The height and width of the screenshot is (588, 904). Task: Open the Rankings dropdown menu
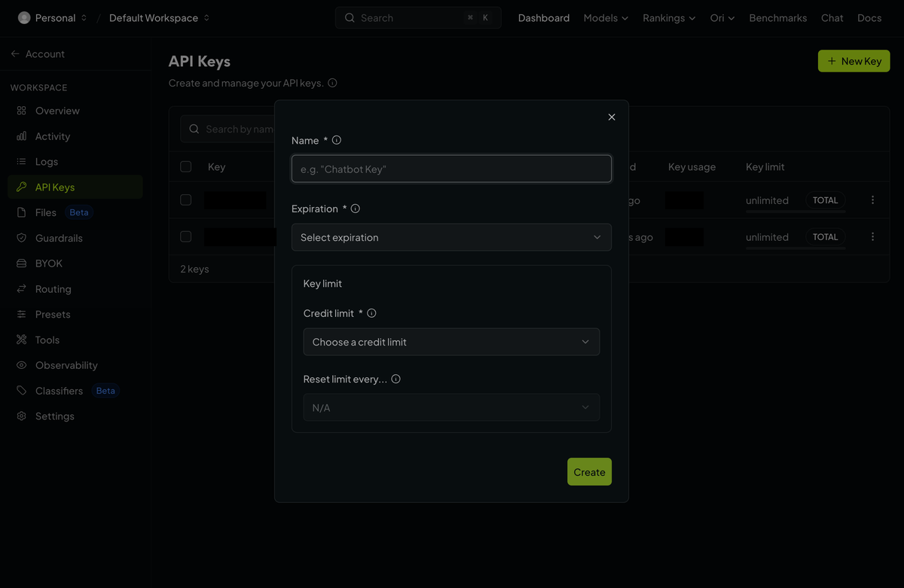coord(669,17)
